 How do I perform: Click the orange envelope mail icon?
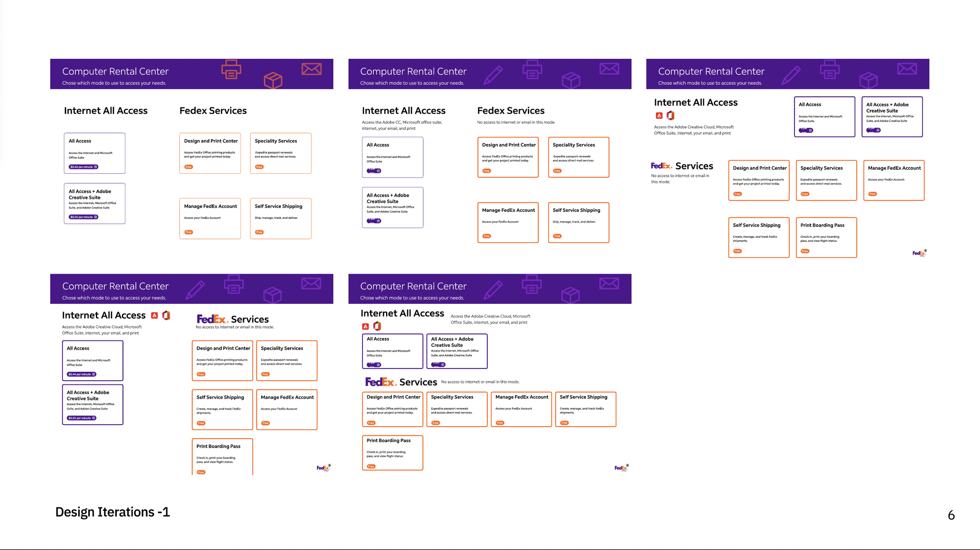312,69
